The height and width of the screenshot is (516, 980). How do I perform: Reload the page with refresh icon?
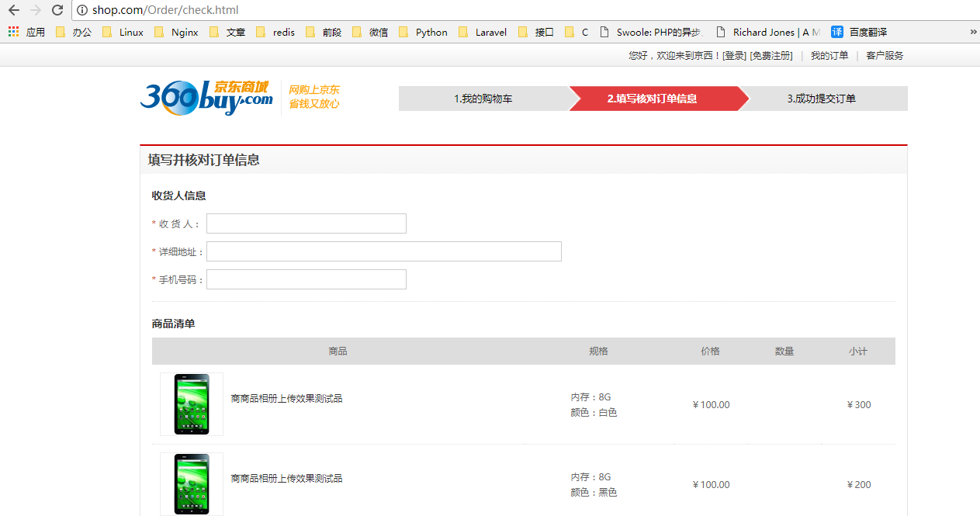point(57,10)
